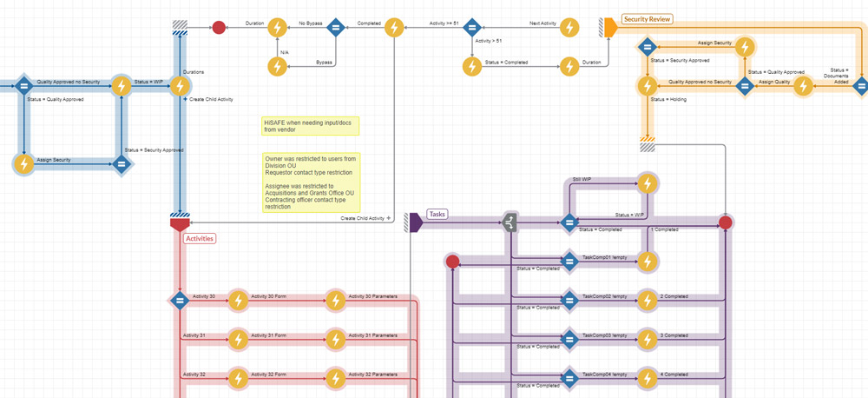Click the TaskComp01 !empty decision diamond
Viewport: 868px width, 398px height.
pyautogui.click(x=569, y=262)
